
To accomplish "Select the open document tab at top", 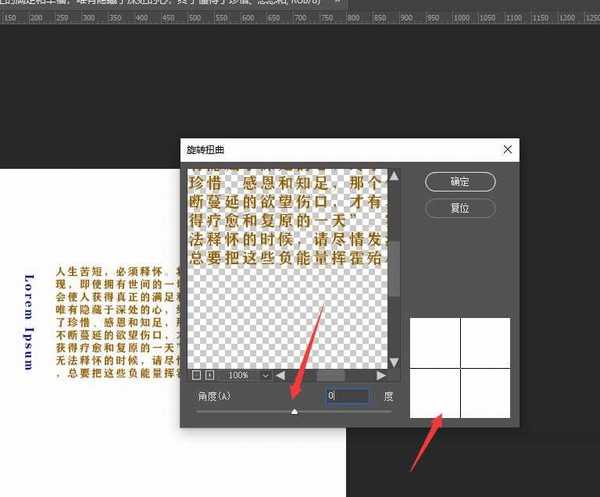I will click(150, 5).
